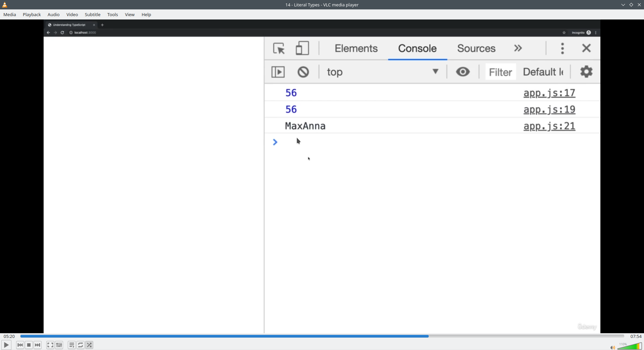Open the Subtitle menu

tap(93, 14)
